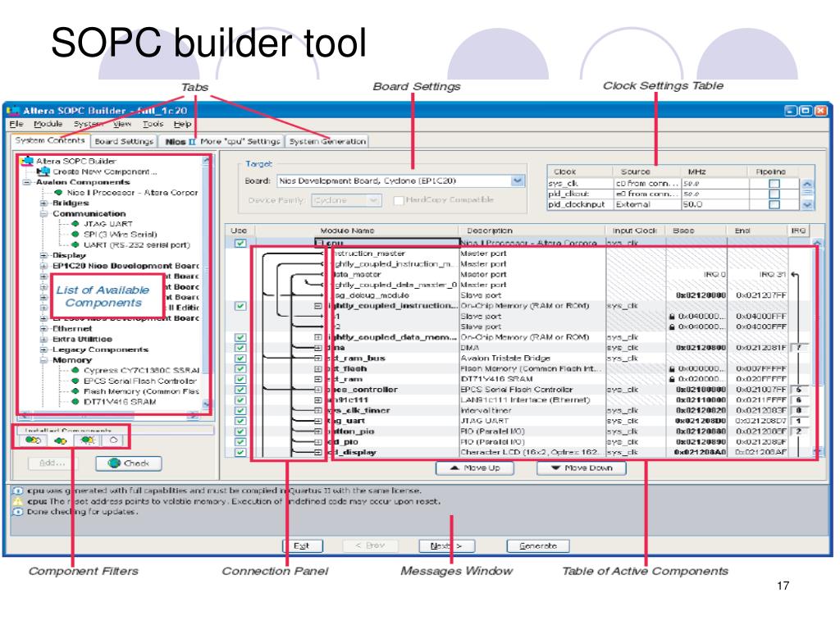Click the Create New Component icon

[x=44, y=171]
